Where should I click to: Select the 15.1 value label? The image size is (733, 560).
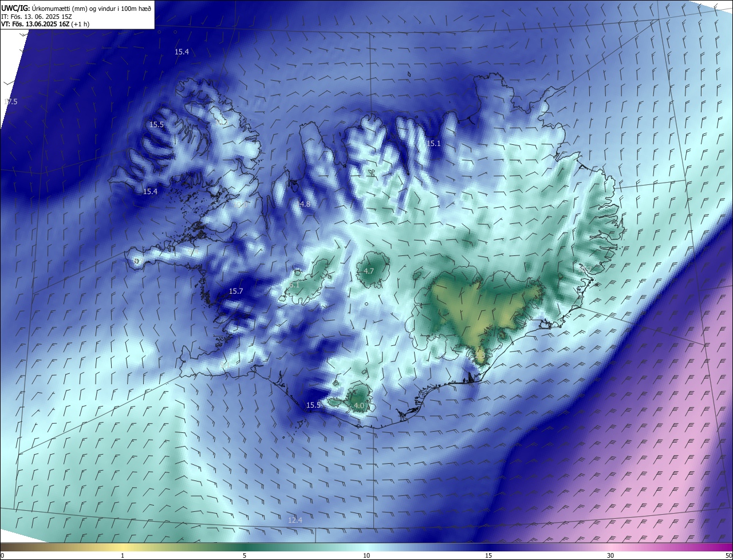(434, 144)
